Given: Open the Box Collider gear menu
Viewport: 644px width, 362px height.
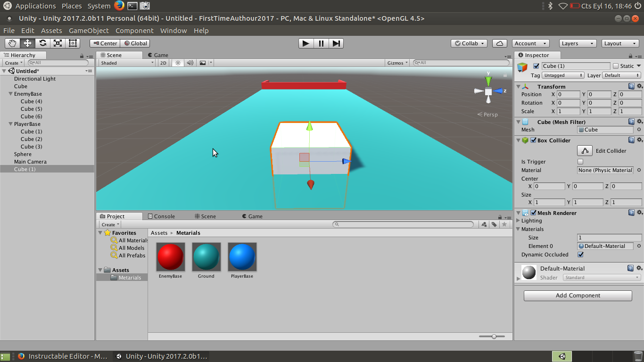Looking at the screenshot, I should (x=639, y=140).
